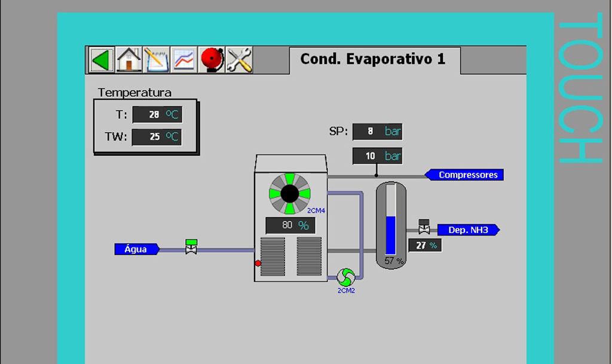Click the pump 2CM2 icon

[x=345, y=277]
